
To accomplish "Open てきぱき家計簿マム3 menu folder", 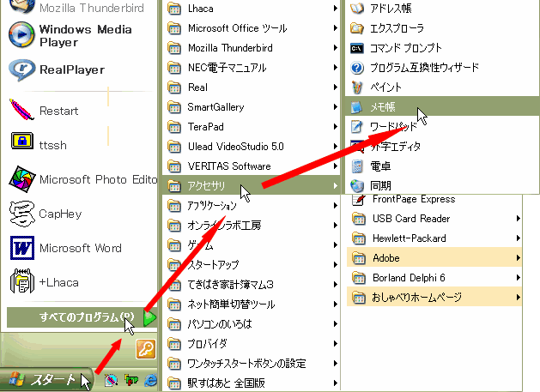I will coord(252,285).
